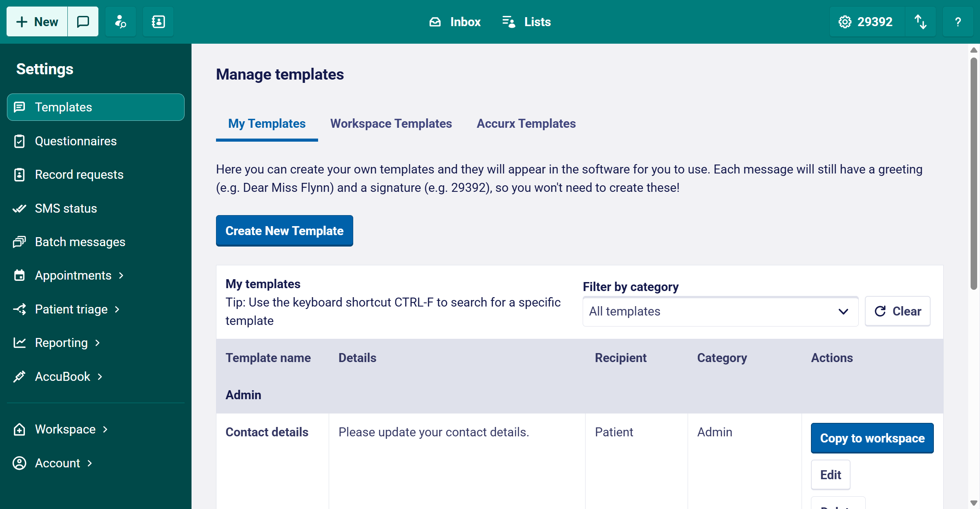This screenshot has height=509, width=980.
Task: Open the 29392 settings gear button
Action: coord(867,22)
